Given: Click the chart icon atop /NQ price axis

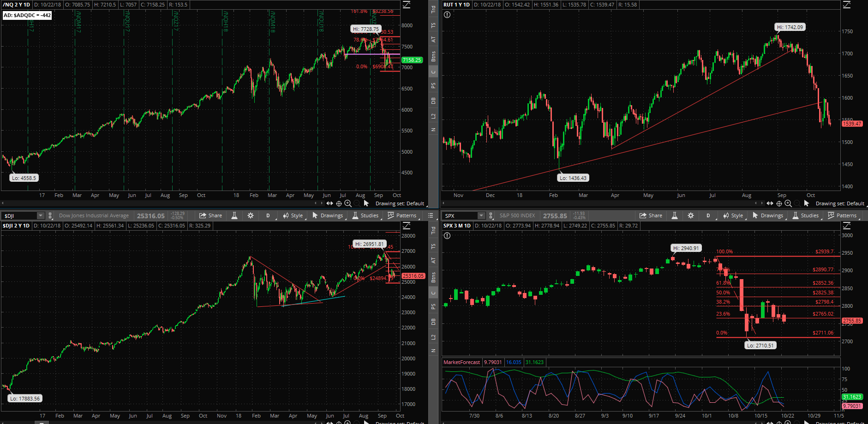Looking at the screenshot, I should pyautogui.click(x=407, y=5).
